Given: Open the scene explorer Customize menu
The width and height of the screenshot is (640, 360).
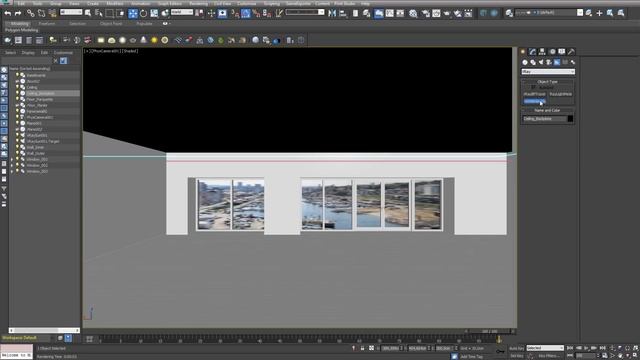Looking at the screenshot, I should (x=63, y=53).
